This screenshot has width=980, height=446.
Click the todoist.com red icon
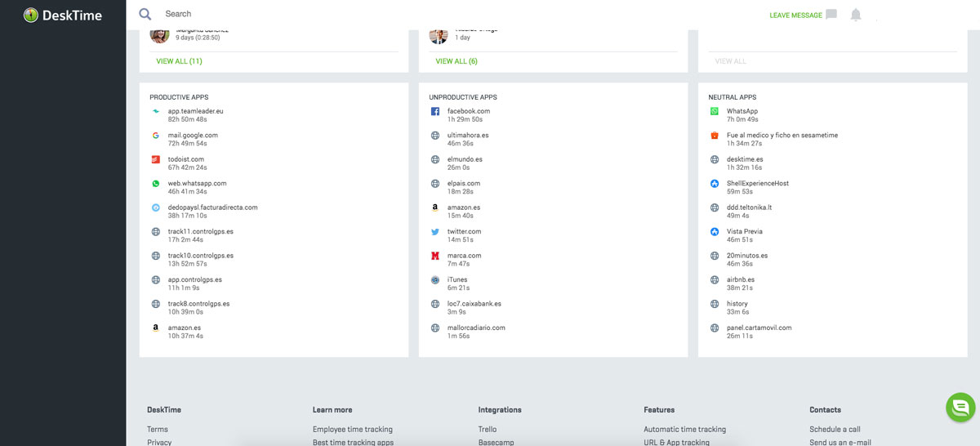tap(156, 159)
